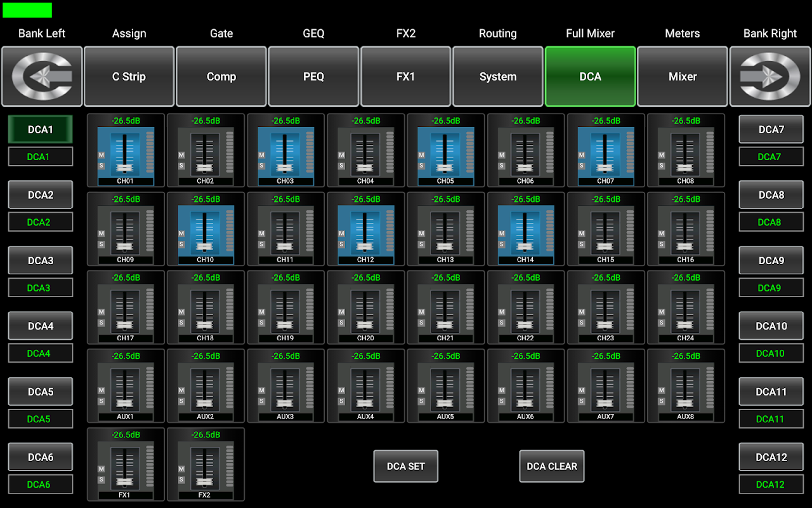Solo channel CH10 using S
Image resolution: width=812 pixels, height=508 pixels.
pos(181,244)
